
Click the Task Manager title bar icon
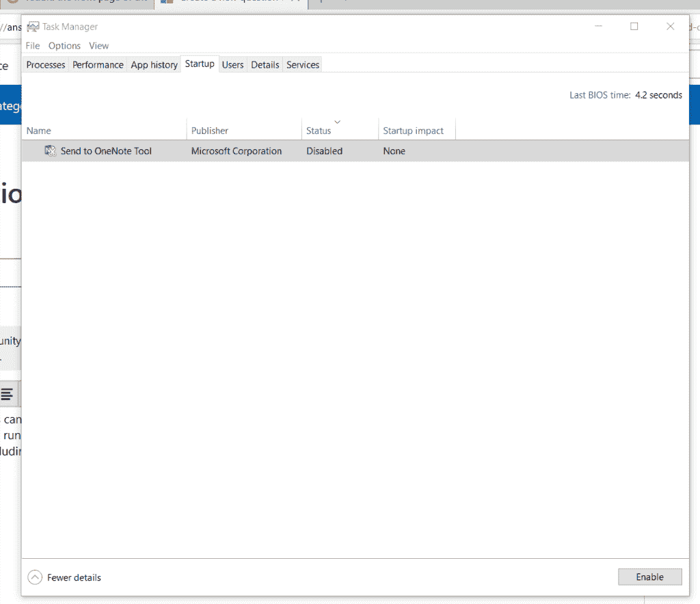coord(33,27)
